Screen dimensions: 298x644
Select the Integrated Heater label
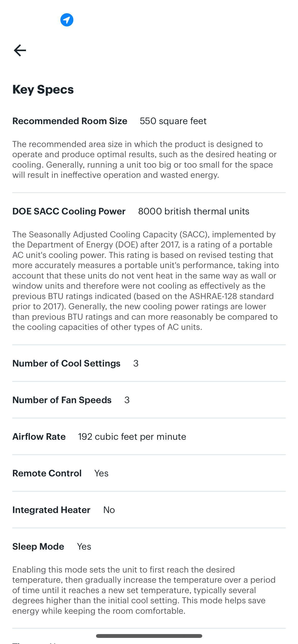pyautogui.click(x=51, y=510)
